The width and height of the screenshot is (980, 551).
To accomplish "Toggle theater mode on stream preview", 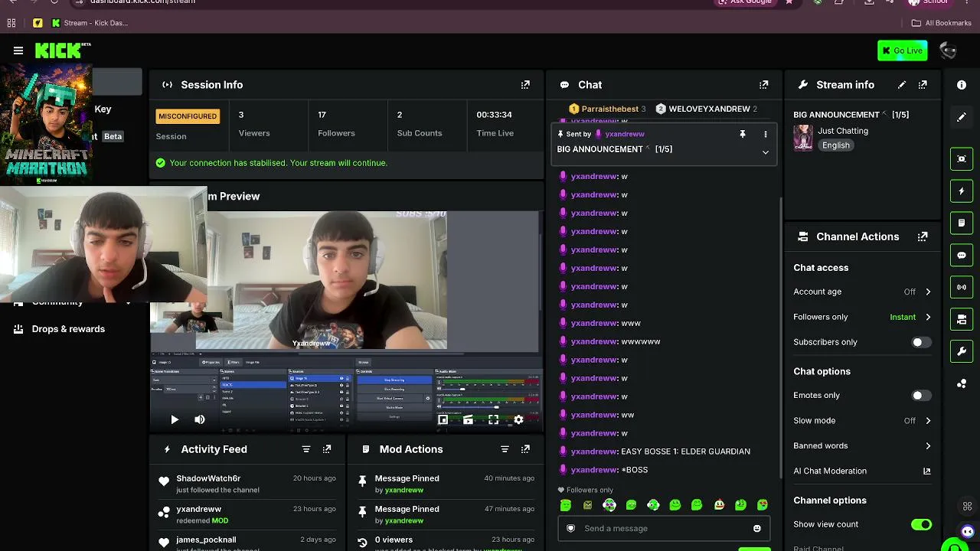I will coord(468,419).
